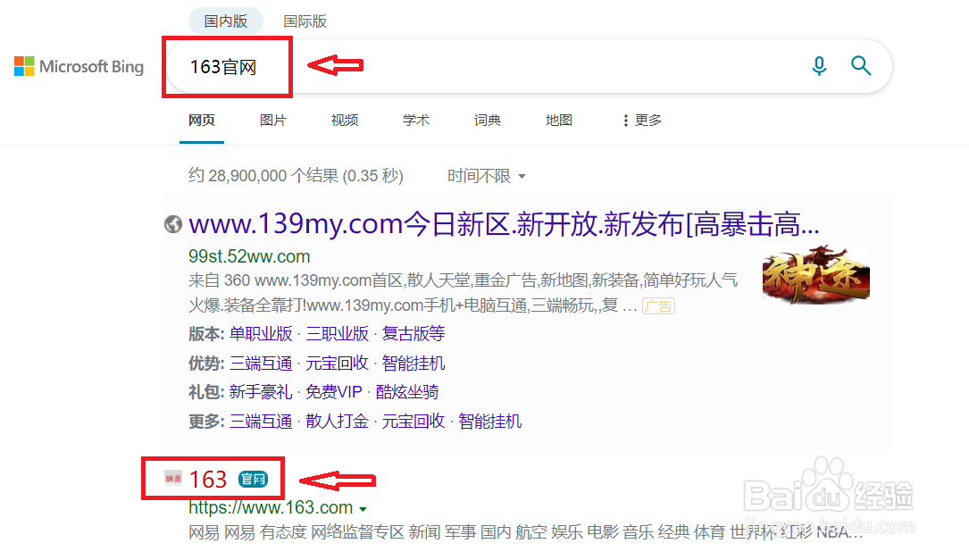Open 元宝回收 link in 优势 row
The width and height of the screenshot is (969, 560).
point(338,363)
